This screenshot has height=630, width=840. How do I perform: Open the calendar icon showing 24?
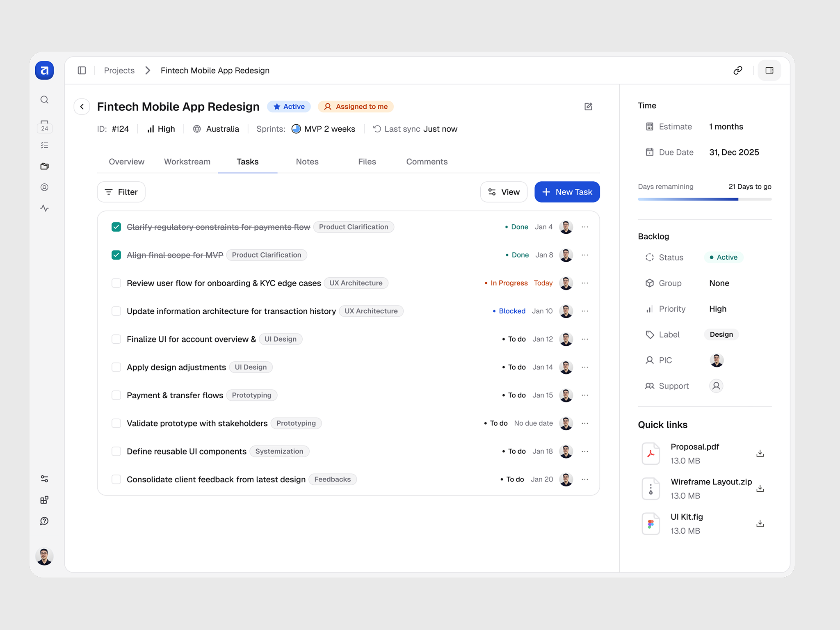(x=44, y=126)
